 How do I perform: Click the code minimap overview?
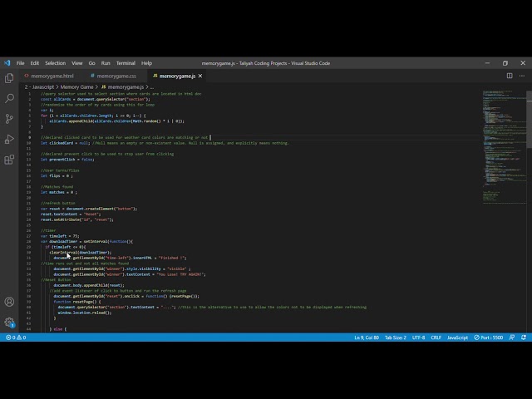pos(504,147)
